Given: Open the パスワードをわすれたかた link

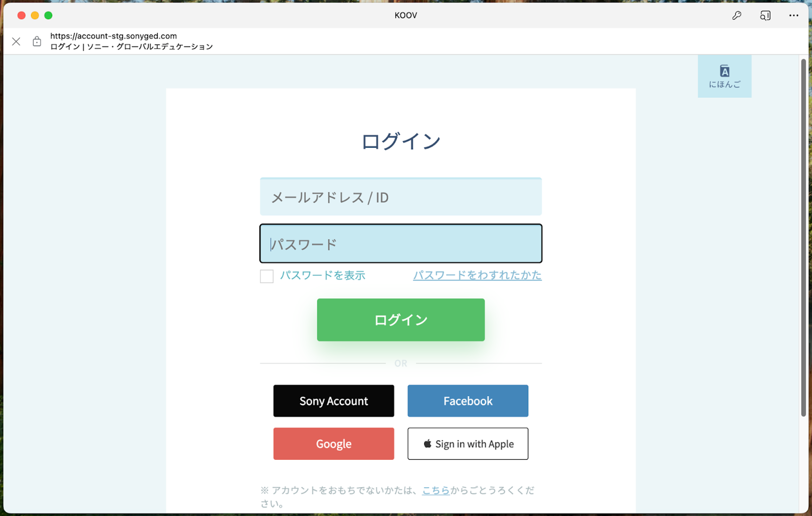Looking at the screenshot, I should [x=477, y=275].
